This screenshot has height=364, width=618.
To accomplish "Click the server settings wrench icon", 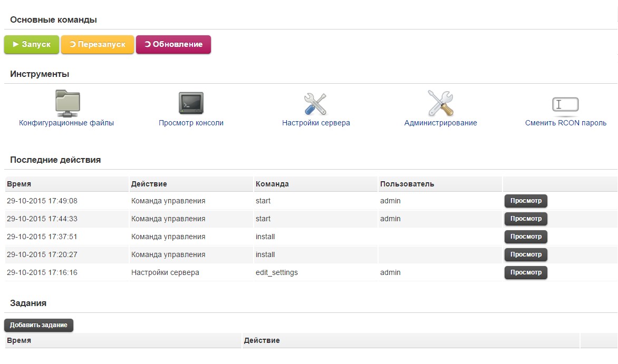I will 315,103.
